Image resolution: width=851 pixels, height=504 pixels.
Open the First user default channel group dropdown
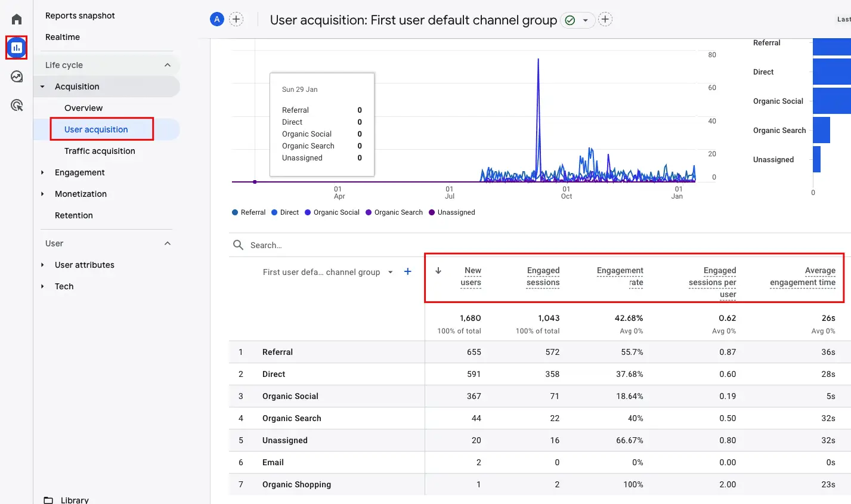[391, 271]
